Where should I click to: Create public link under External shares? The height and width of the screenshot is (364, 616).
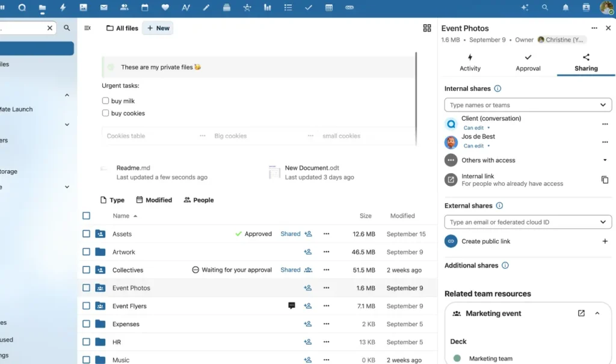click(605, 240)
